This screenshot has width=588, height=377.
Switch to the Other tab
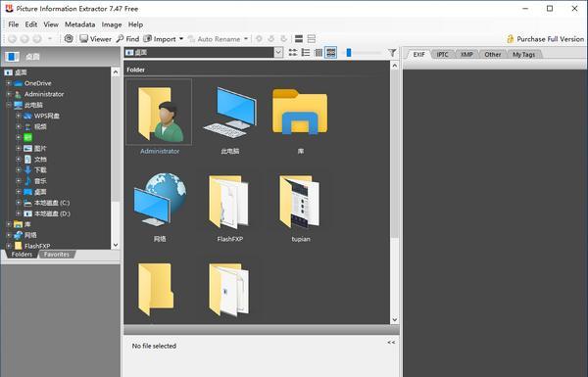pyautogui.click(x=492, y=54)
